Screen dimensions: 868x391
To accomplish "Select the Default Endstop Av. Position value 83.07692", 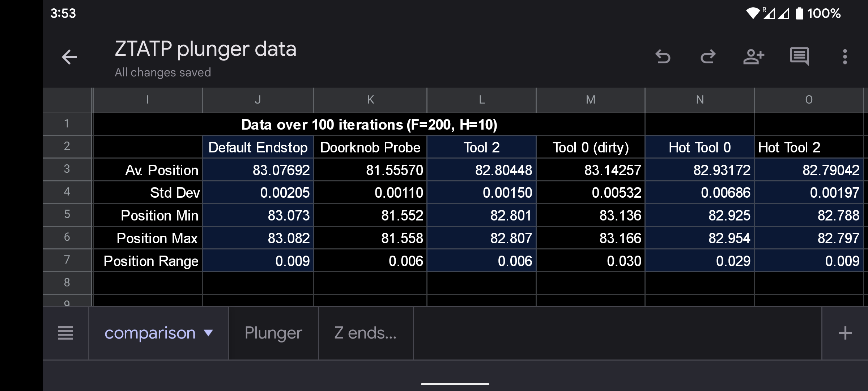I will click(258, 170).
